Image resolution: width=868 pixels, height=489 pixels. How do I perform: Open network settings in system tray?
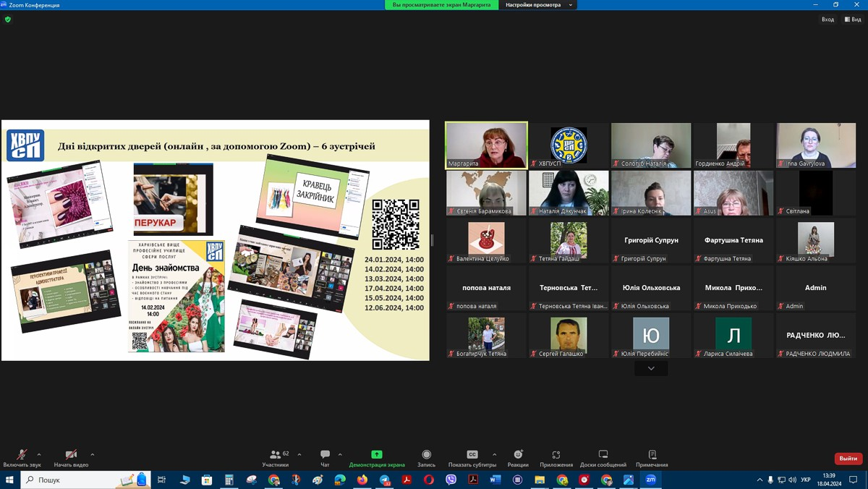click(782, 480)
